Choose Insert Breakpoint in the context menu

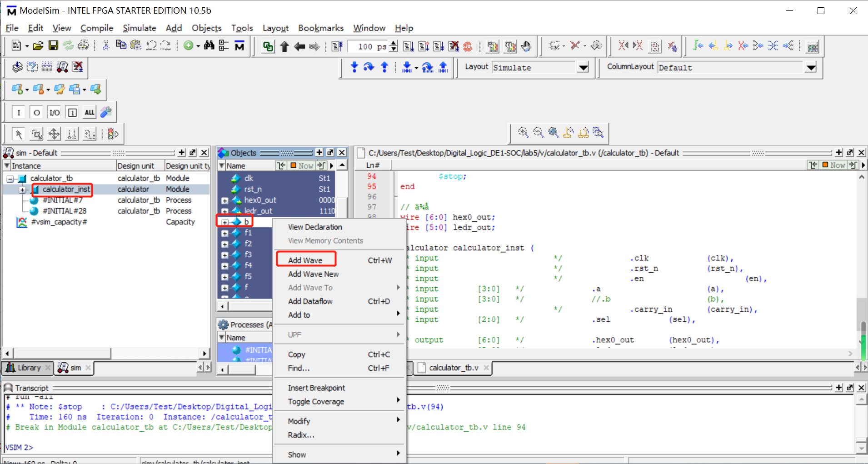339,388
